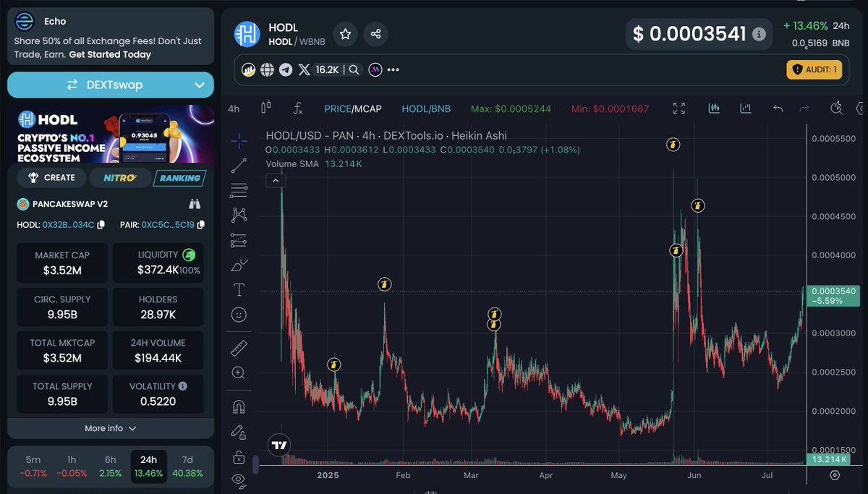This screenshot has width=868, height=494.
Task: Toggle stay in drawing mode
Action: [239, 432]
